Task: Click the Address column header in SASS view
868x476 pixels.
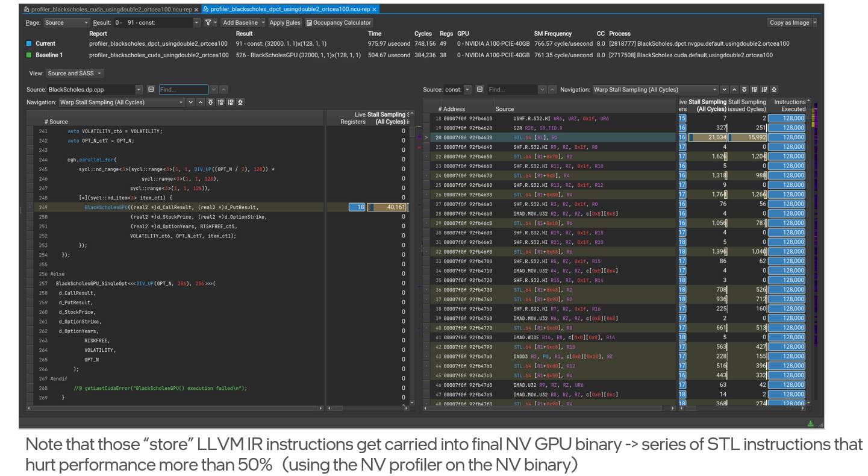Action: [x=454, y=109]
